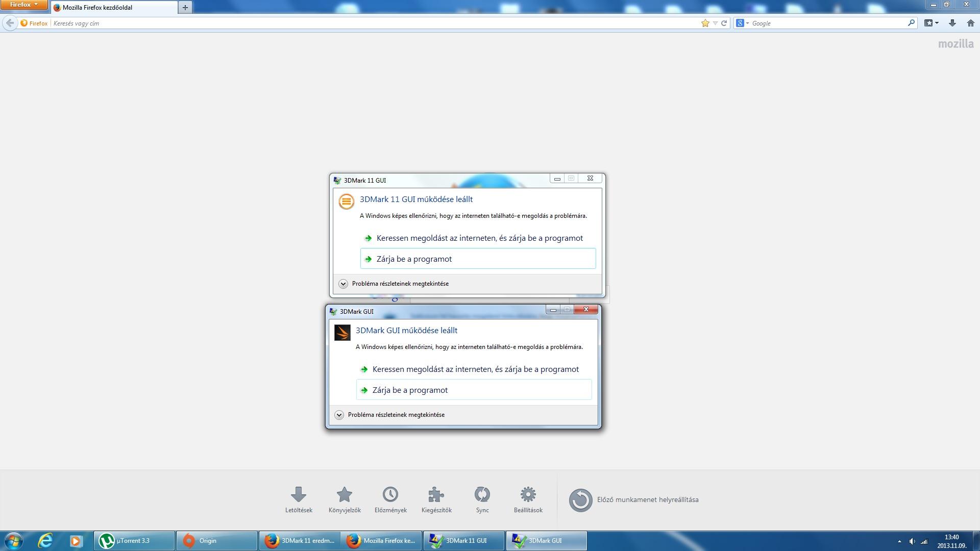Open Előzmények history clock icon
The width and height of the screenshot is (980, 551).
[x=390, y=495]
